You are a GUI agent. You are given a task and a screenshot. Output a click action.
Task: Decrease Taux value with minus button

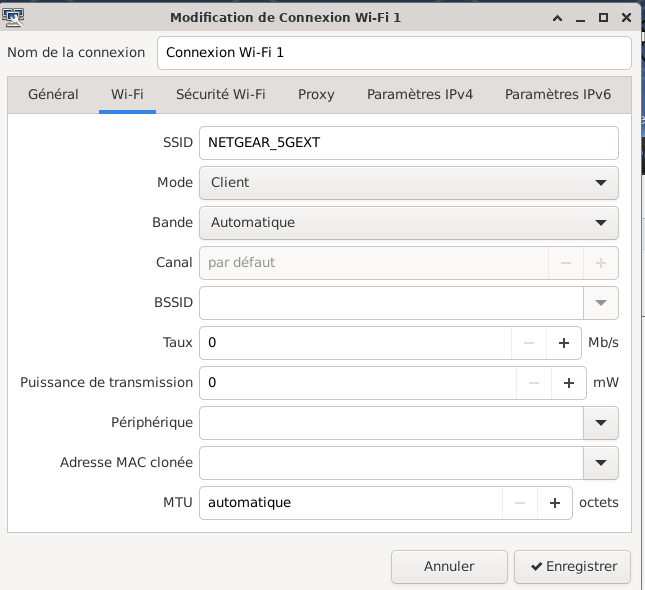click(529, 343)
